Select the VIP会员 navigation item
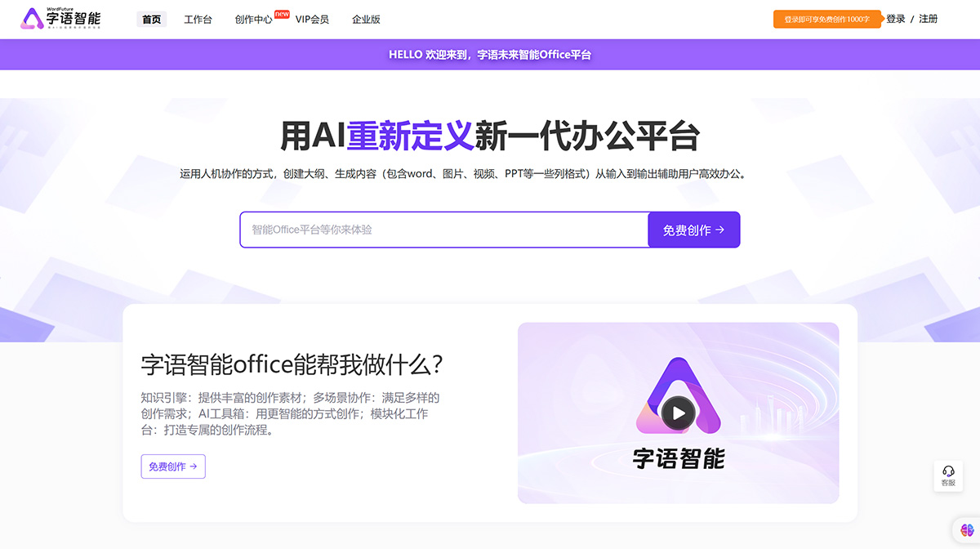 pos(314,19)
